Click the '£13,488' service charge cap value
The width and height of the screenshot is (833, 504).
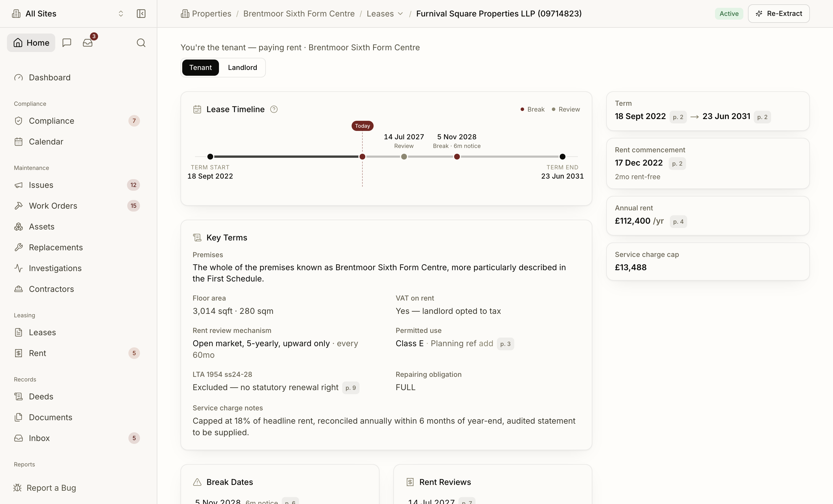point(631,267)
